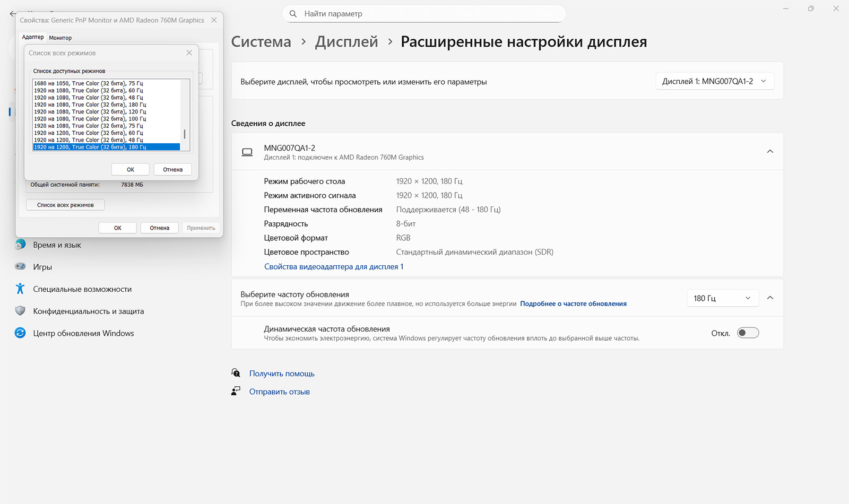Click the Privacy and security shield icon
849x504 pixels.
[20, 311]
